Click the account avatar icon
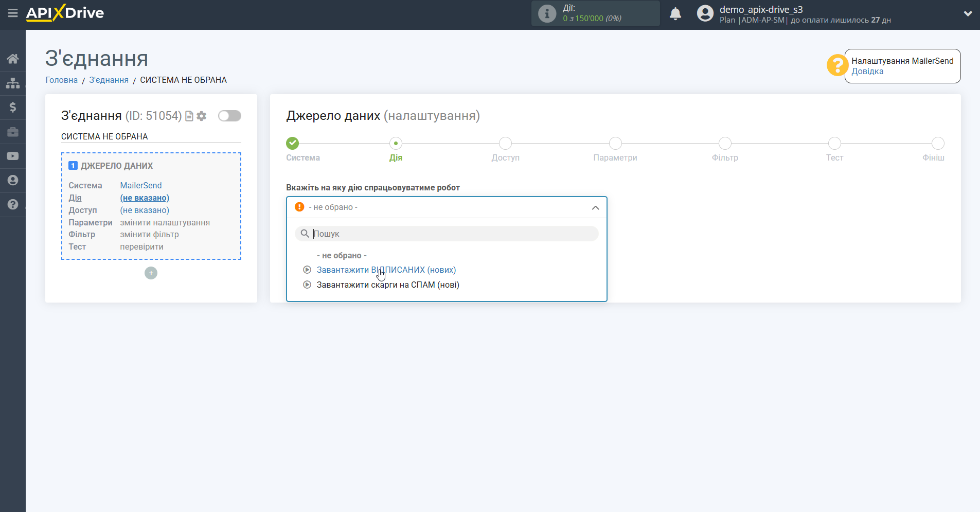This screenshot has width=980, height=512. 705,13
